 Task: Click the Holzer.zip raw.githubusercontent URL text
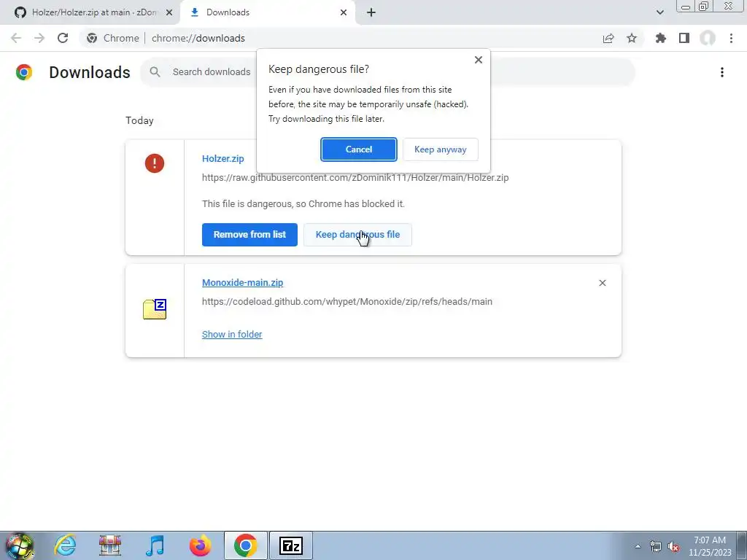point(355,178)
